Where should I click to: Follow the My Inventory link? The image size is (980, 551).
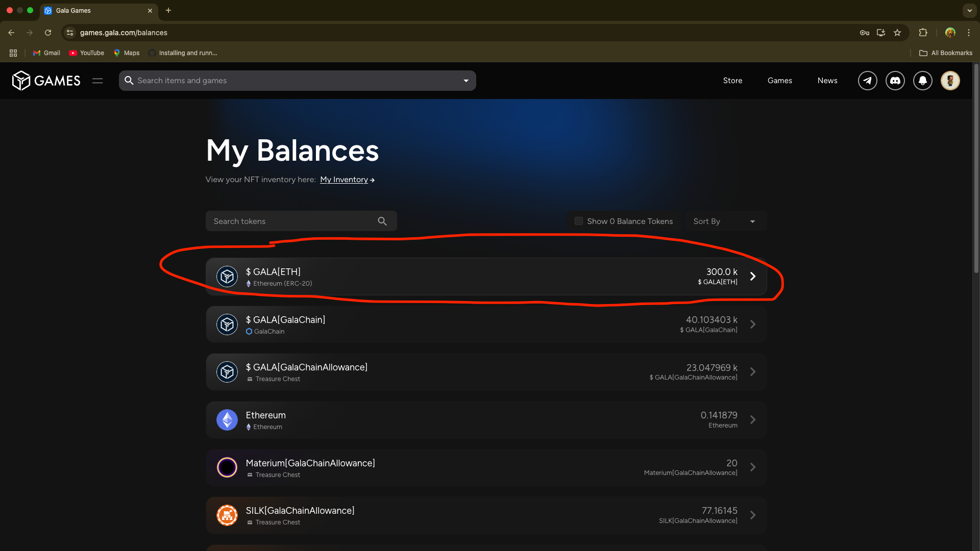[347, 180]
